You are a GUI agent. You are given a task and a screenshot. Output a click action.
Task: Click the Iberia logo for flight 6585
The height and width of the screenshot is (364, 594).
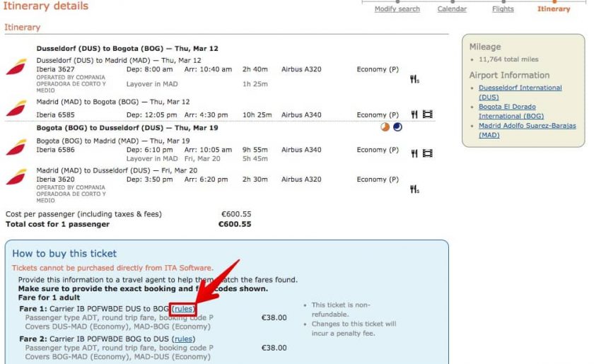pos(16,110)
